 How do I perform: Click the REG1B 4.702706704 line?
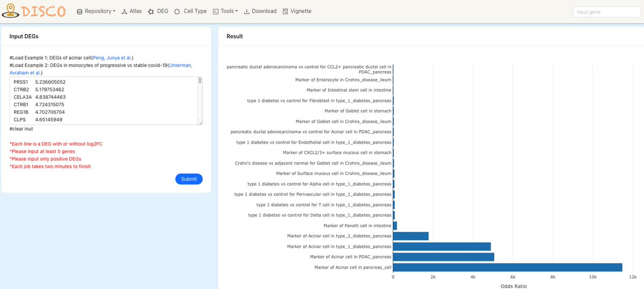[39, 112]
